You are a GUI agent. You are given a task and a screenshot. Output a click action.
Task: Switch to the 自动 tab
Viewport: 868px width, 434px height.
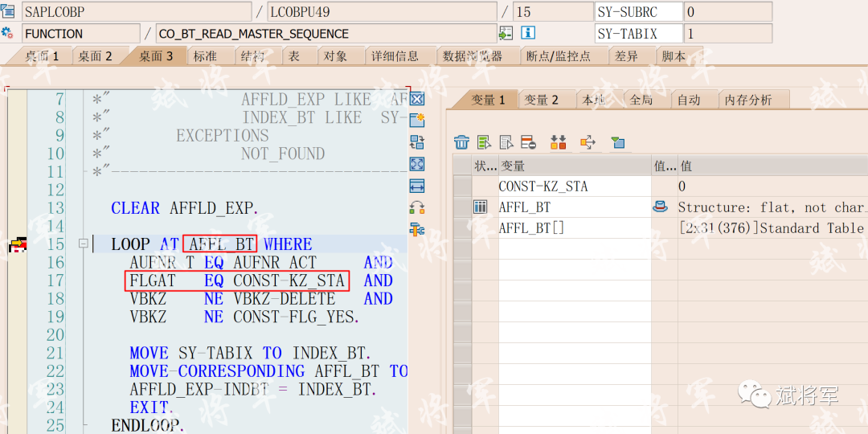coord(690,100)
